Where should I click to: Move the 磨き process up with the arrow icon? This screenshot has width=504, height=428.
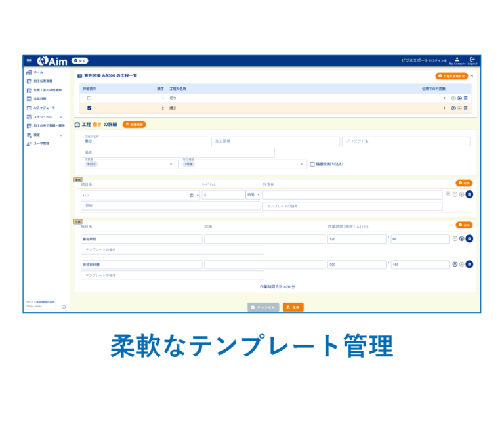[453, 108]
